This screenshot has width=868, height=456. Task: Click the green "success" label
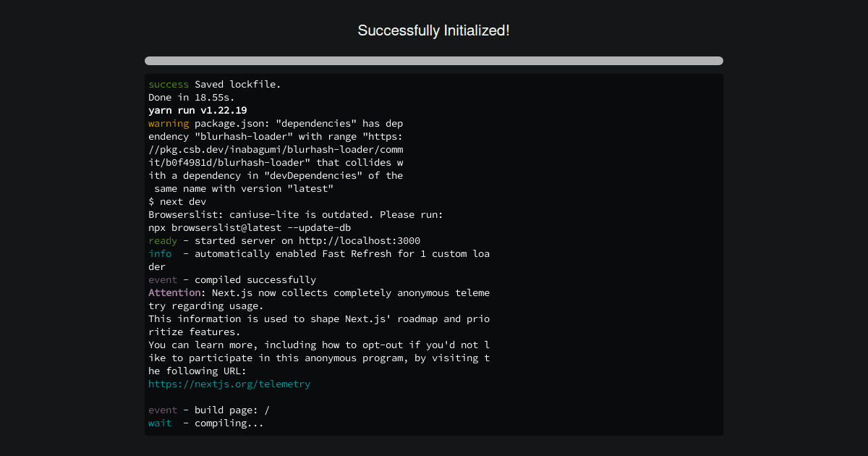168,85
